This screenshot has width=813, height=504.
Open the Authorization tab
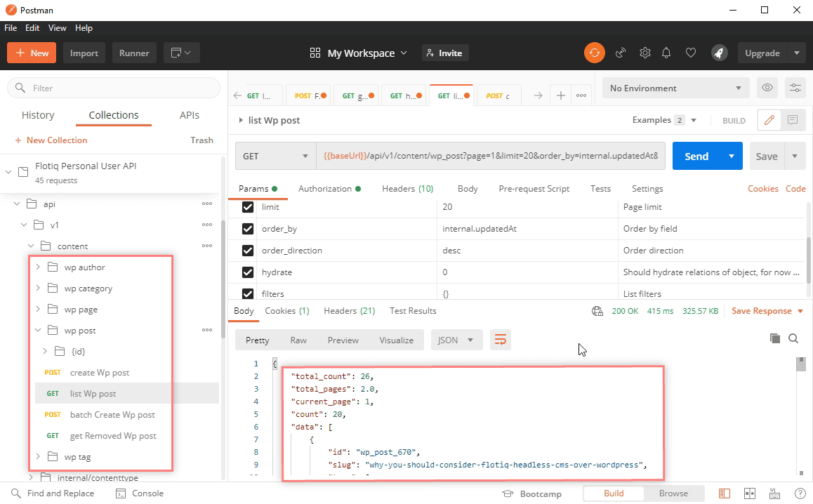[x=329, y=189]
